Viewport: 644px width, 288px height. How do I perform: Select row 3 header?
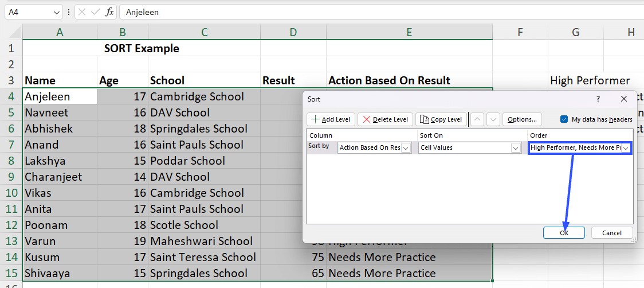click(x=11, y=80)
